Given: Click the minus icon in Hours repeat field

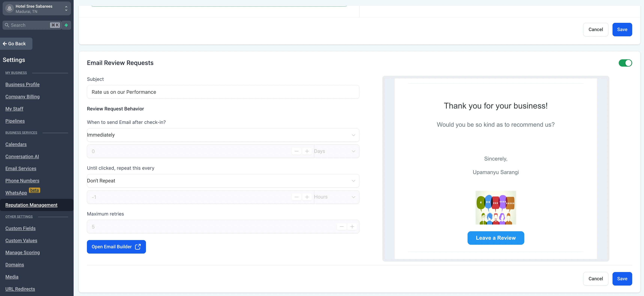Looking at the screenshot, I should 296,197.
